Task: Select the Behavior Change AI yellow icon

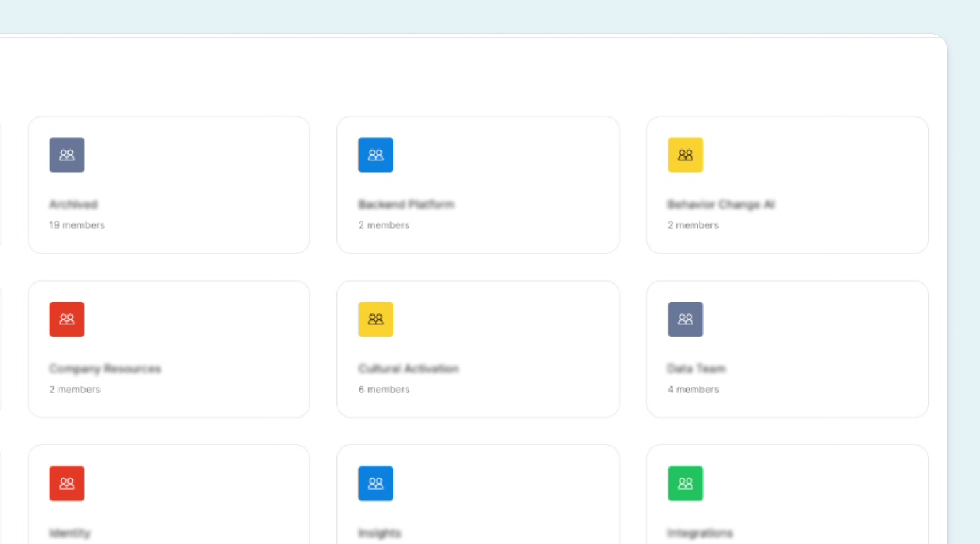Action: pos(685,154)
